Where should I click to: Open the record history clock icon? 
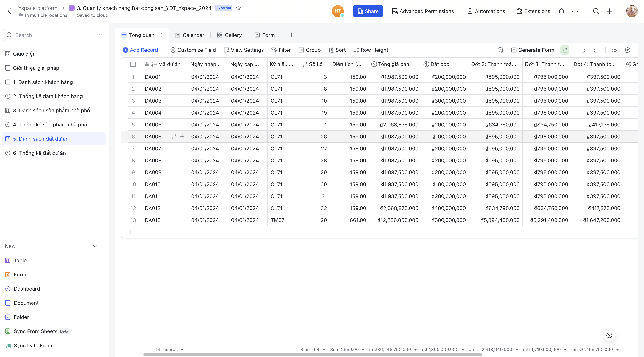tap(500, 50)
